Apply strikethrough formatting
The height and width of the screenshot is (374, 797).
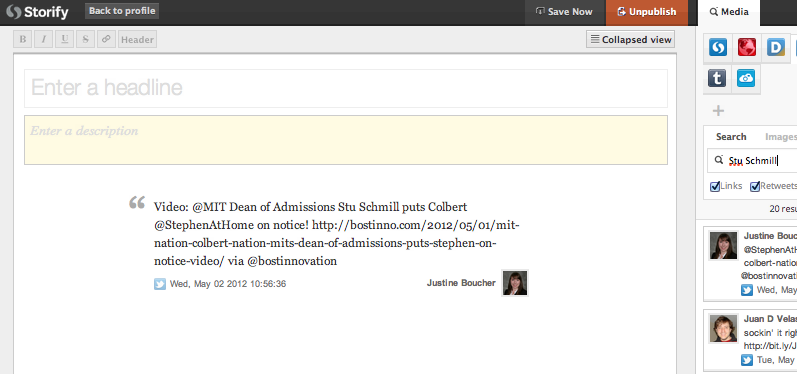(x=85, y=40)
